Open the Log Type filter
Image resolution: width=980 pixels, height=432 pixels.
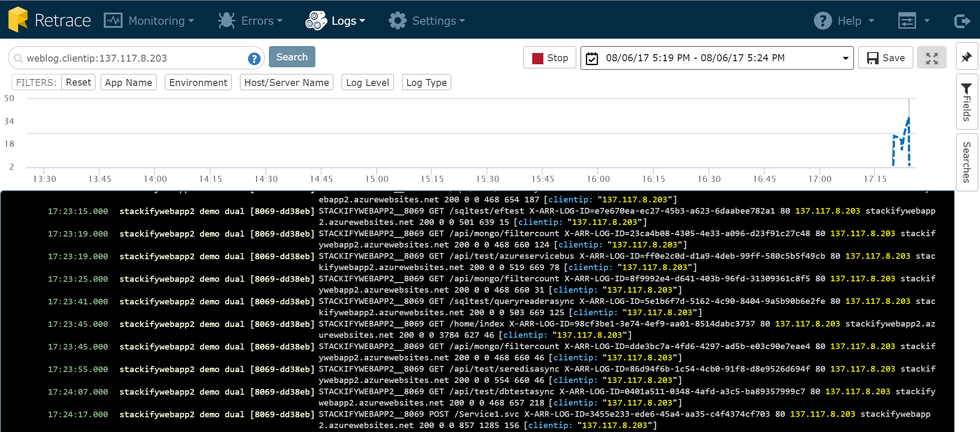pos(427,82)
